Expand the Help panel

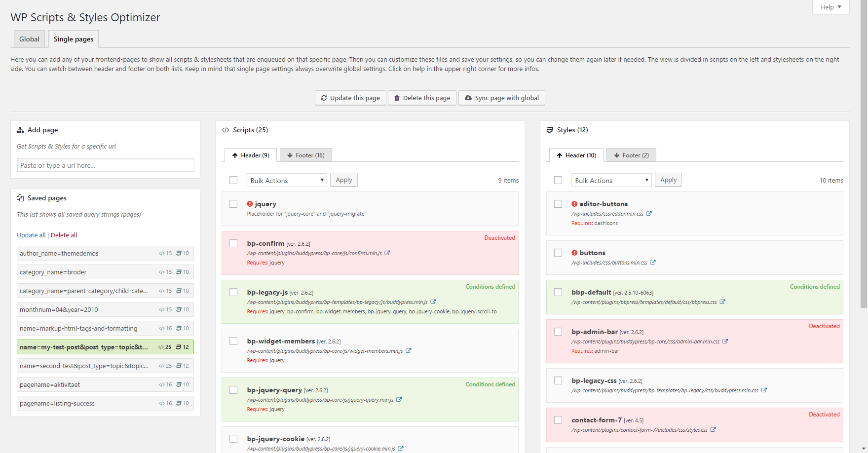[x=830, y=7]
